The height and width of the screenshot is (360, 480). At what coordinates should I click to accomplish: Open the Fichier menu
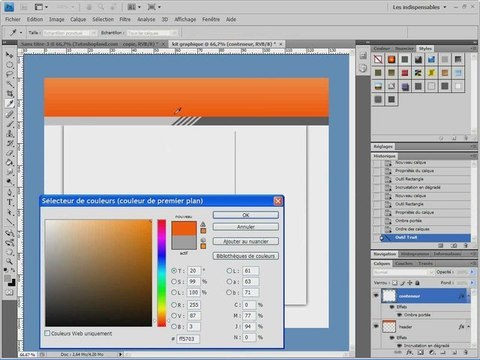13,19
